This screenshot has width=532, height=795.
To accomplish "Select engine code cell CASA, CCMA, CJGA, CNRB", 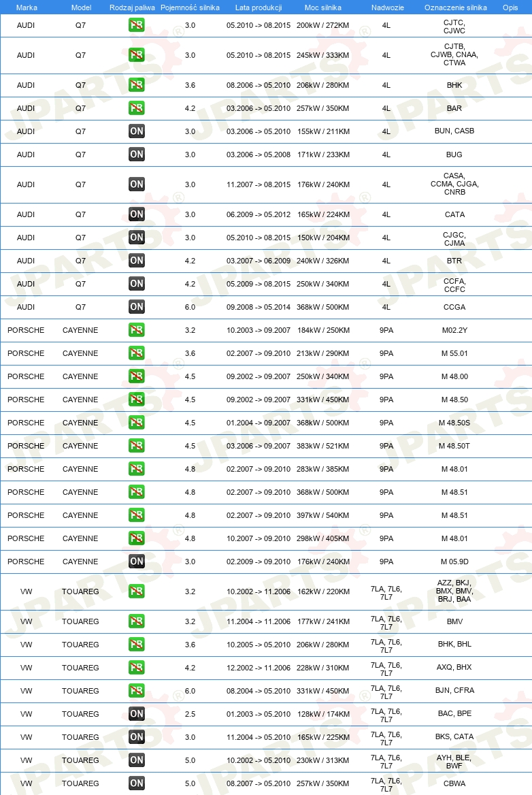I will pos(454,184).
